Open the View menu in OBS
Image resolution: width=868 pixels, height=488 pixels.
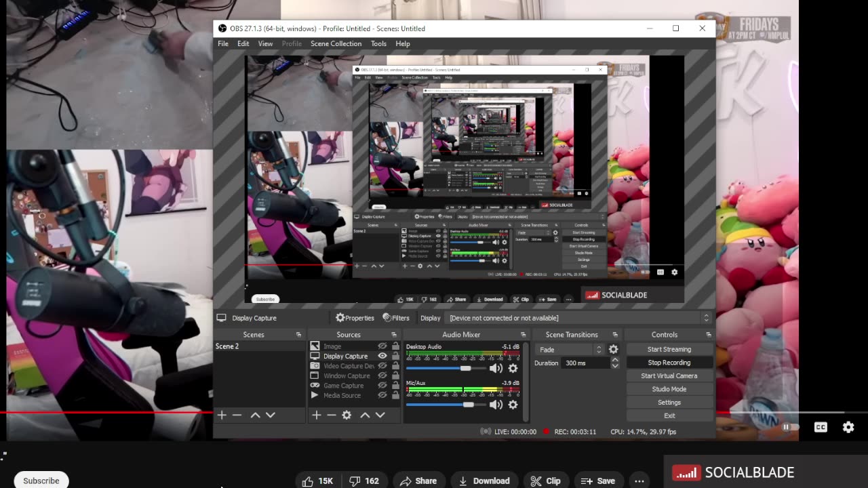coord(265,43)
